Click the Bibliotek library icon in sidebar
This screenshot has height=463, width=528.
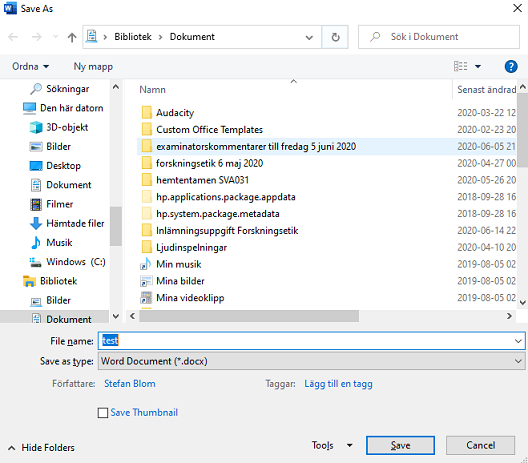29,281
